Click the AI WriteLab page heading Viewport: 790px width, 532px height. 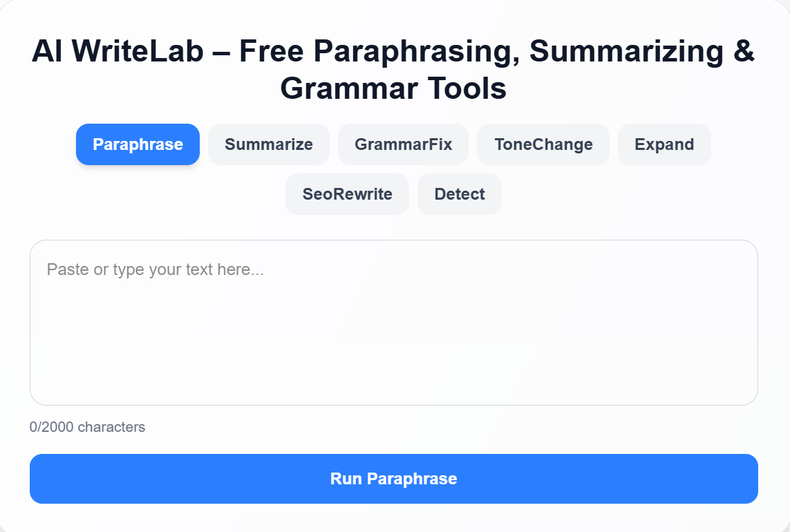[x=393, y=69]
